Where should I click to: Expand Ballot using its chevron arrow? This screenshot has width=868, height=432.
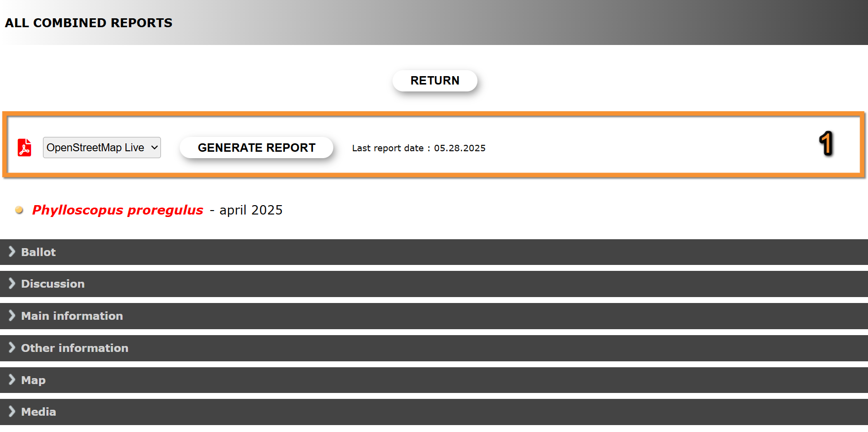click(12, 252)
